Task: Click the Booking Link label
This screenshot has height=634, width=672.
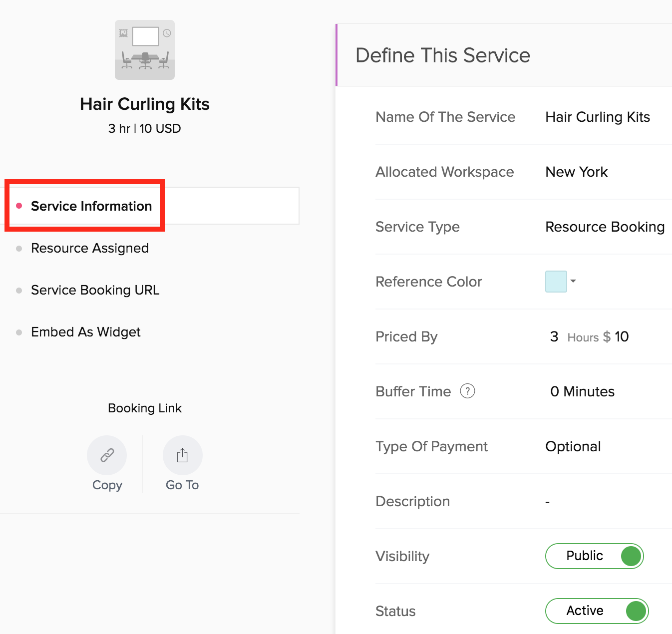Action: (x=145, y=408)
